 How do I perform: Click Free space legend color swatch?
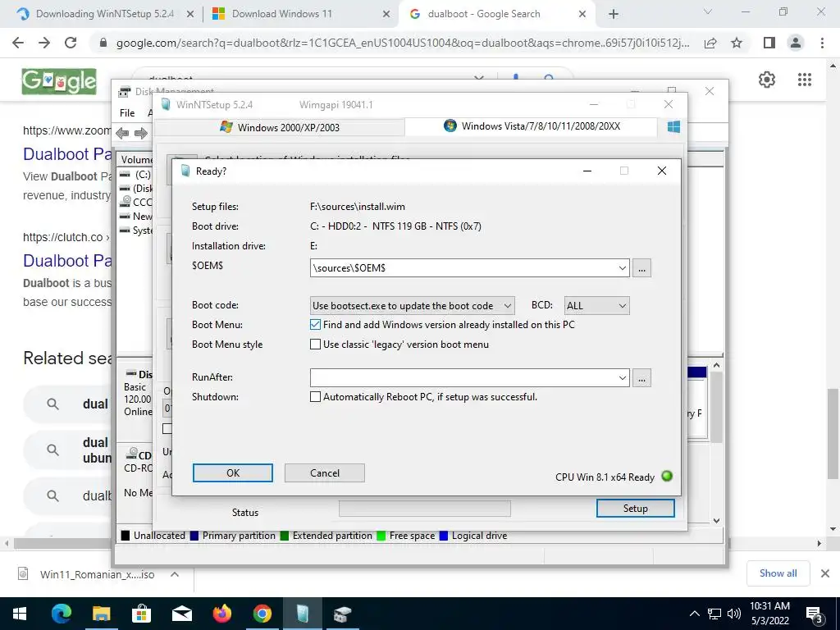pos(381,536)
